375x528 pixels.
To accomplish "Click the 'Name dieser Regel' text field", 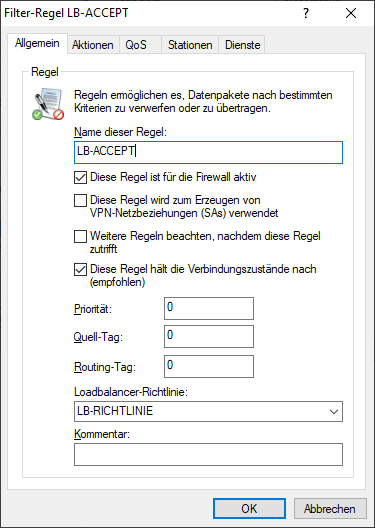I will point(208,153).
